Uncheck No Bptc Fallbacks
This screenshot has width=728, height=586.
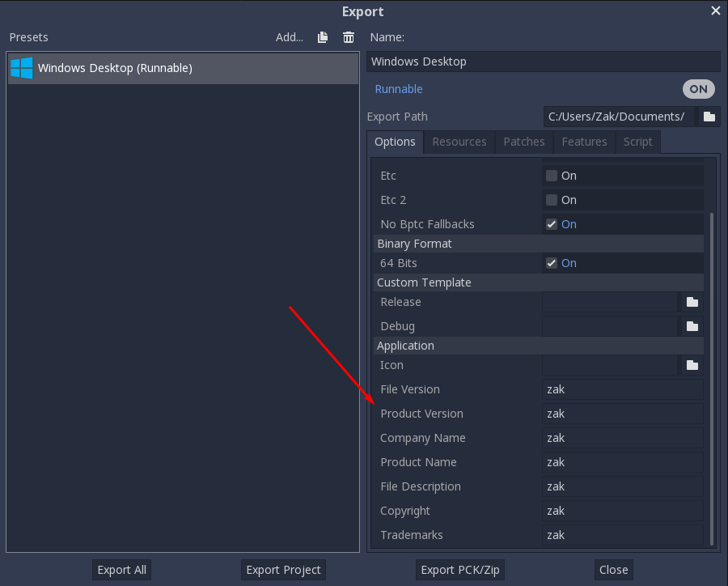click(551, 224)
